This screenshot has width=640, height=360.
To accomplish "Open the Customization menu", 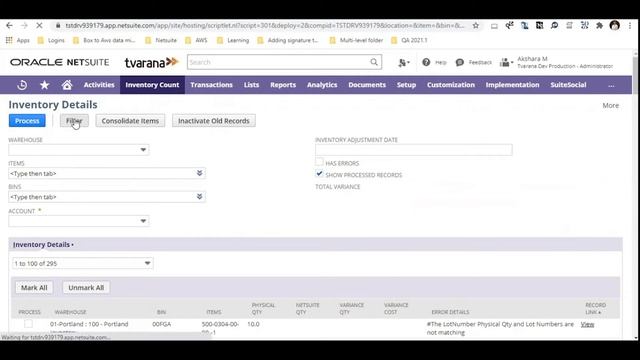I will [451, 85].
